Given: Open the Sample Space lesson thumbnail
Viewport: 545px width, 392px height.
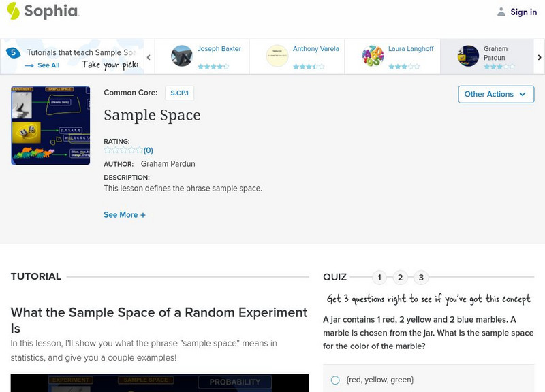Looking at the screenshot, I should (50, 125).
